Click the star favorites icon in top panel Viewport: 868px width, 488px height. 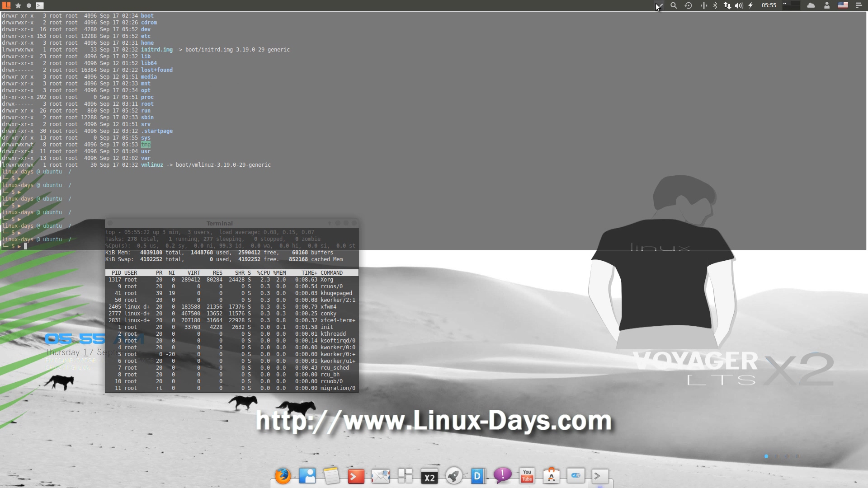coord(18,5)
